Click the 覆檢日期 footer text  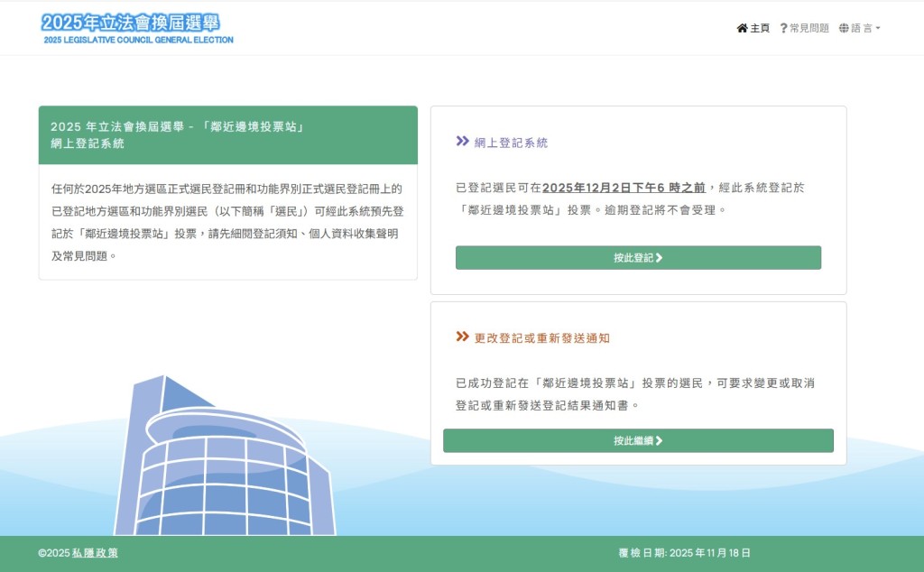click(682, 553)
